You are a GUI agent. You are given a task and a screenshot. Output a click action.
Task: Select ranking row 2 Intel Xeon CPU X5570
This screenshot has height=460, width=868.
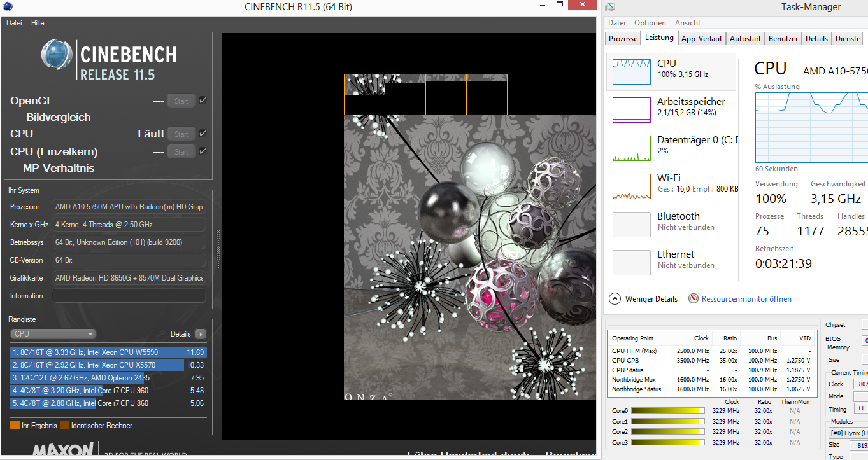tap(109, 365)
